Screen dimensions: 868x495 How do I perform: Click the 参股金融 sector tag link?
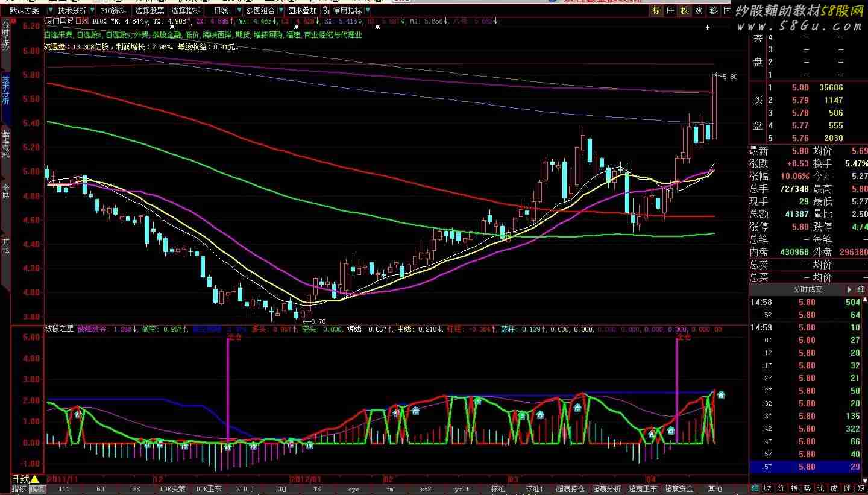point(166,35)
